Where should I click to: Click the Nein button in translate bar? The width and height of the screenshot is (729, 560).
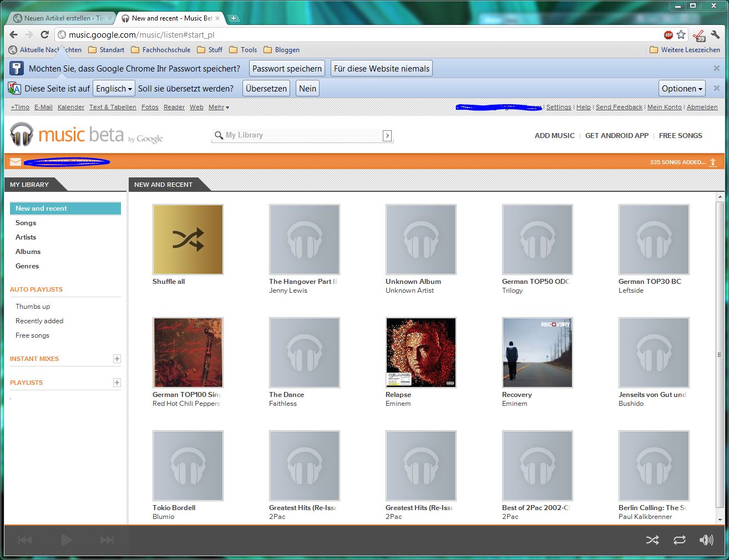click(x=307, y=89)
